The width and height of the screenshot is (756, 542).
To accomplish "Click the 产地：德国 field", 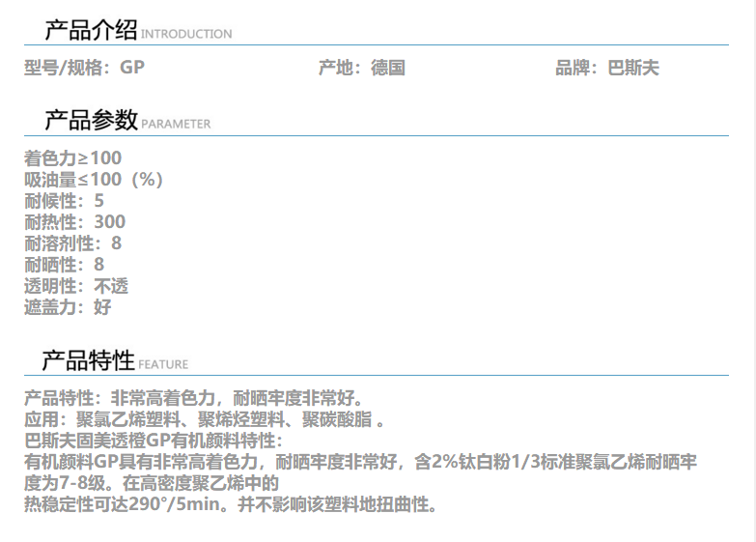I will click(x=361, y=69).
